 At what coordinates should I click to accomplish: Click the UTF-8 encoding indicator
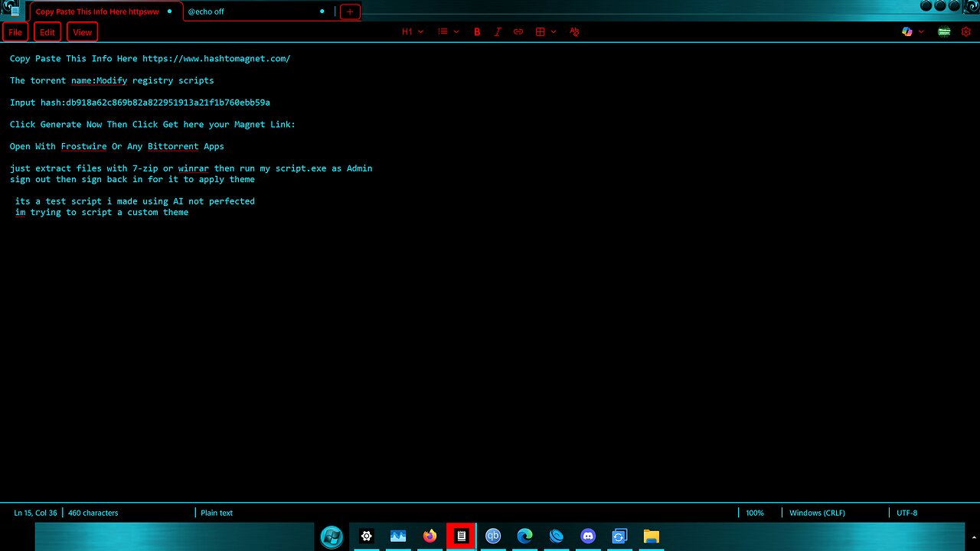tap(906, 513)
